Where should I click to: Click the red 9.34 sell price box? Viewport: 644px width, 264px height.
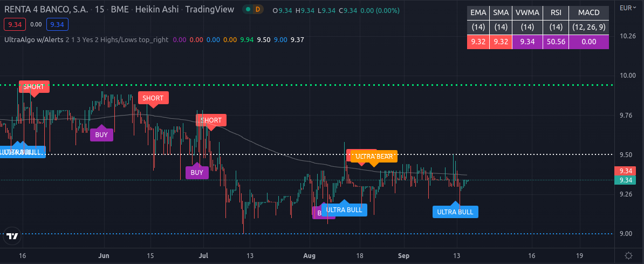pyautogui.click(x=15, y=25)
